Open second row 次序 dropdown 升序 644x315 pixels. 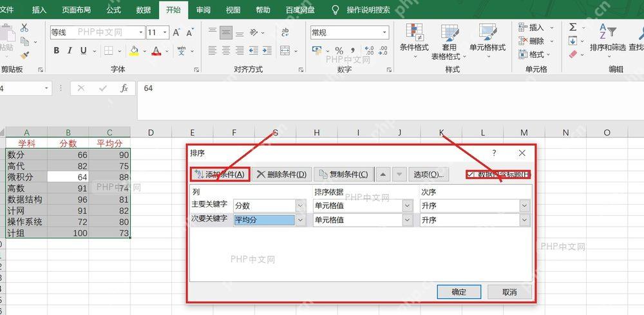tap(525, 220)
